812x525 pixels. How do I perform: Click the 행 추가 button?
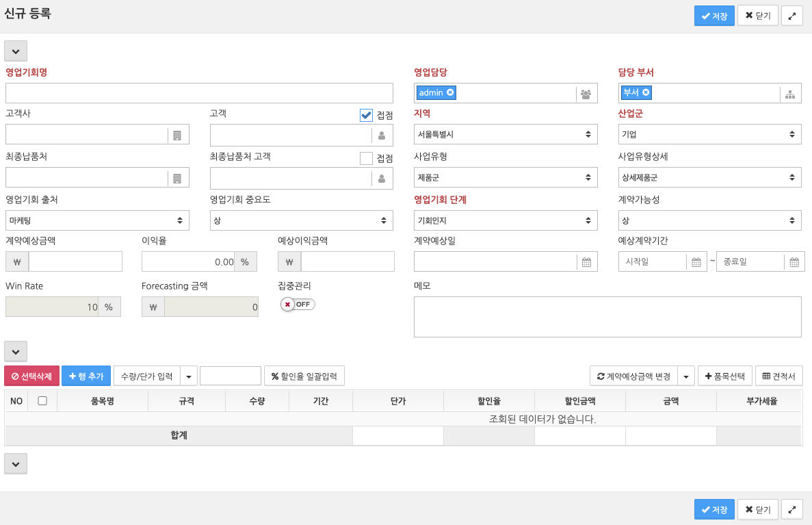tap(86, 376)
